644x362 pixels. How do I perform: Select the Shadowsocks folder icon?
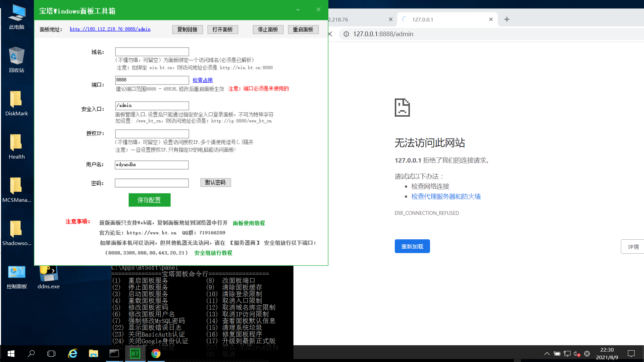pyautogui.click(x=16, y=233)
